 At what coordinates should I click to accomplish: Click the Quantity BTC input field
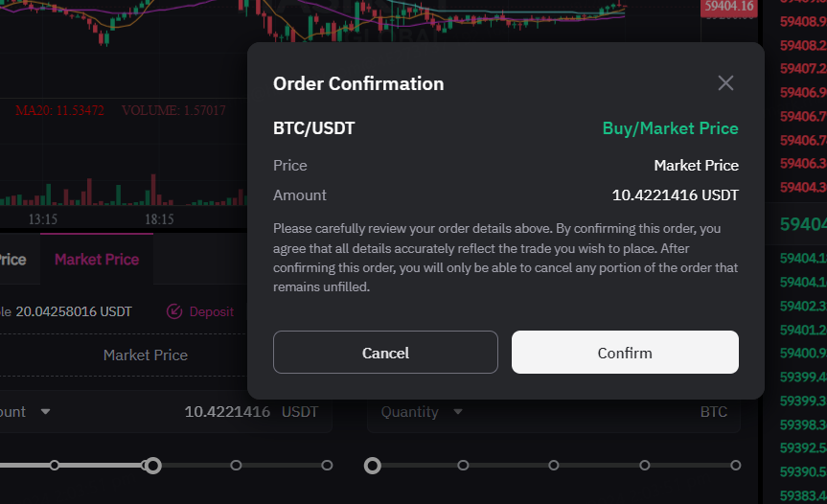[x=554, y=412]
